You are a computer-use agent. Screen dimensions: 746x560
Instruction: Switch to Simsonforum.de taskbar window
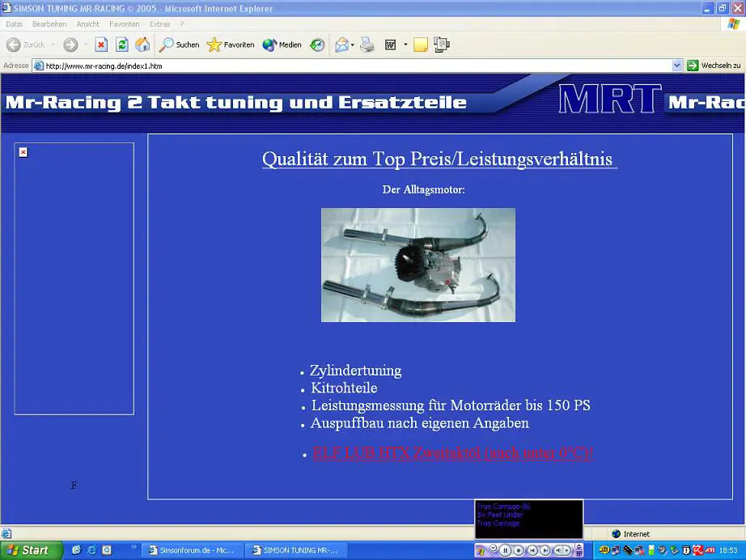coord(192,550)
